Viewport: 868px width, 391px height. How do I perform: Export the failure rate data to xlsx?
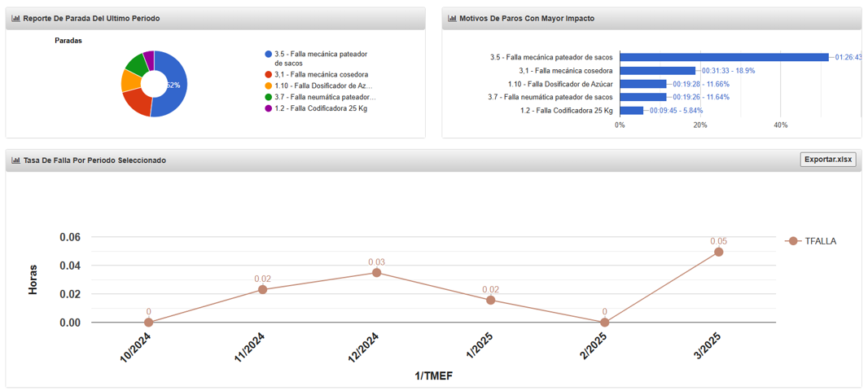827,160
